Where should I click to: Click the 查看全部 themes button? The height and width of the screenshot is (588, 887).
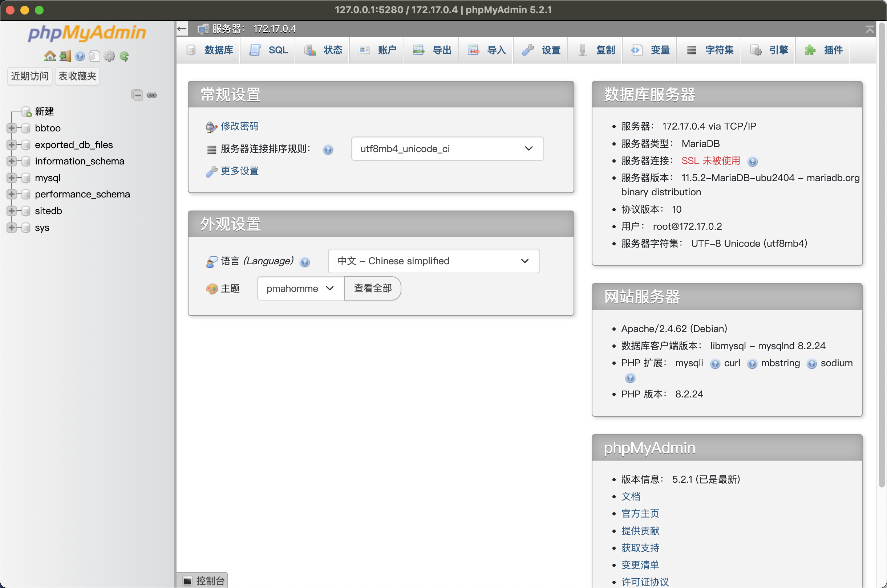click(x=373, y=289)
